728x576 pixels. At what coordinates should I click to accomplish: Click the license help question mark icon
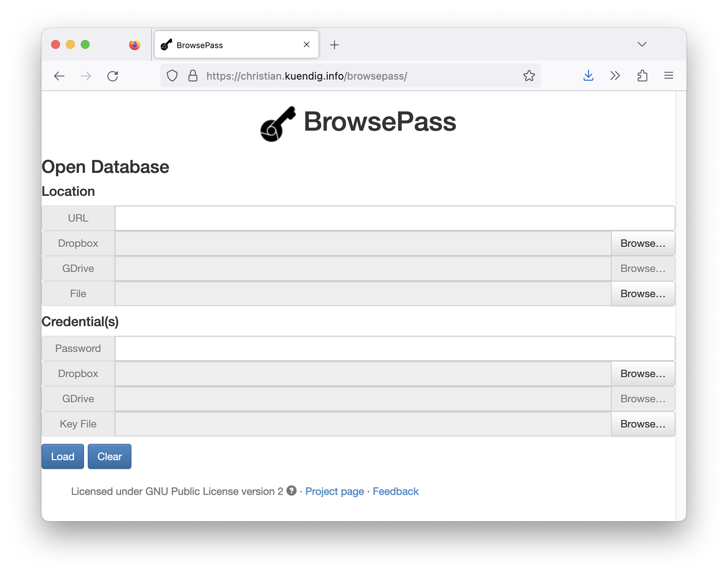point(291,490)
